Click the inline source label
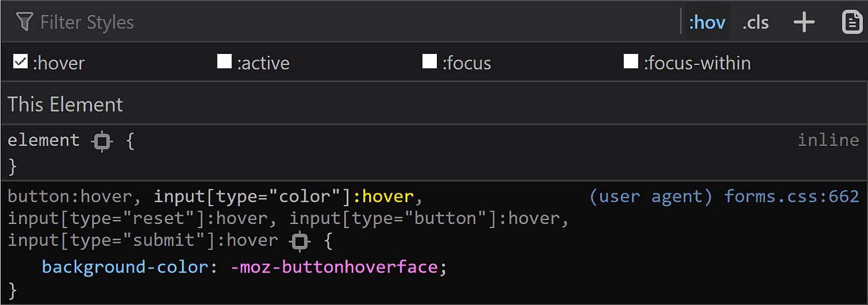The height and width of the screenshot is (305, 868). click(828, 140)
